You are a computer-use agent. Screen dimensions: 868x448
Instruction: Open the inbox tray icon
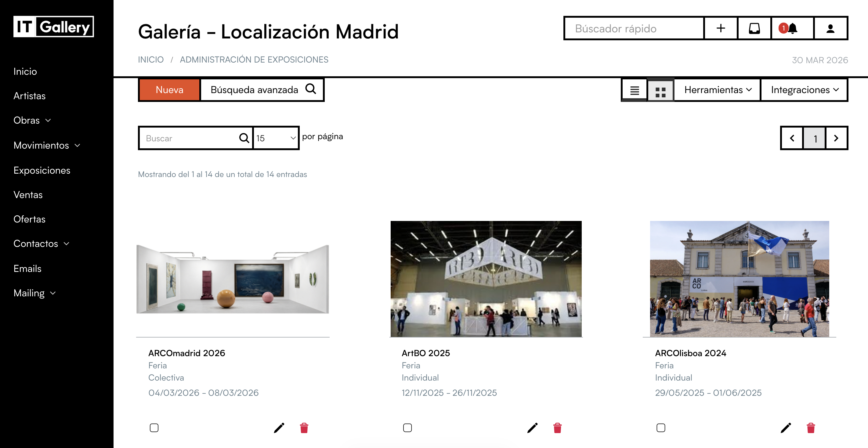754,28
